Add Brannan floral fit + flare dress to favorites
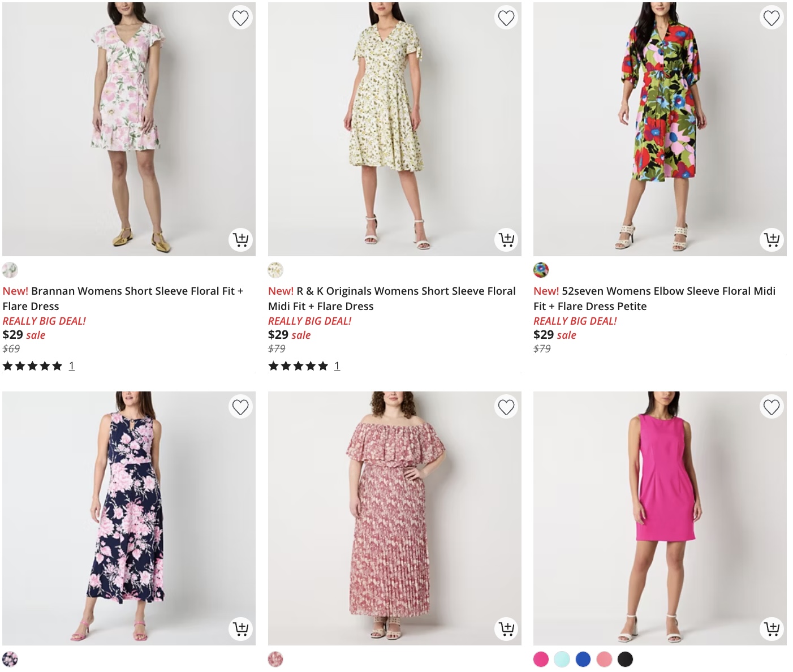The height and width of the screenshot is (672, 793). point(240,17)
